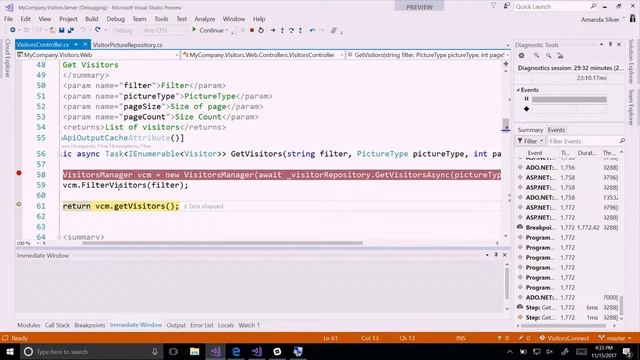Click the Step Over toolbar icon
This screenshot has width=640, height=360.
point(291,30)
